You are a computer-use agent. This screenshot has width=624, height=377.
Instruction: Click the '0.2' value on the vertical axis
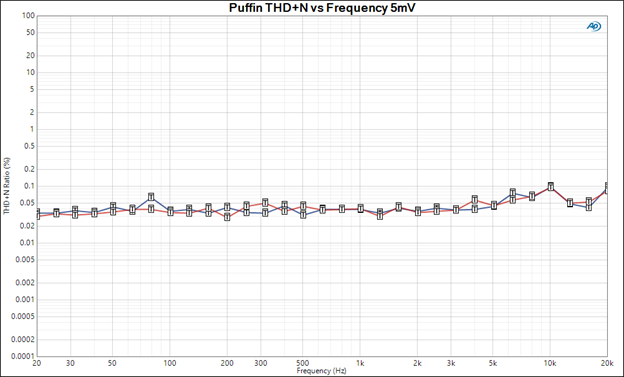tap(30, 169)
